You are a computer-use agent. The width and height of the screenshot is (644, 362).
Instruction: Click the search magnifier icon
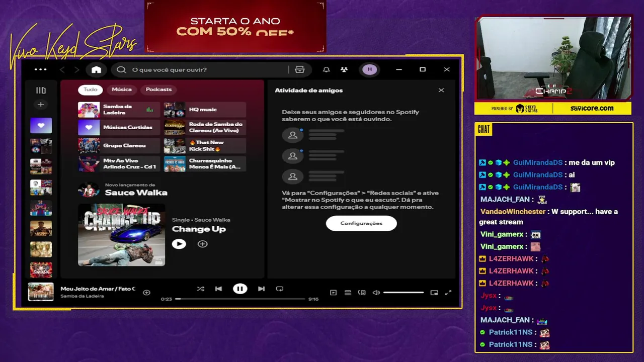tap(121, 69)
